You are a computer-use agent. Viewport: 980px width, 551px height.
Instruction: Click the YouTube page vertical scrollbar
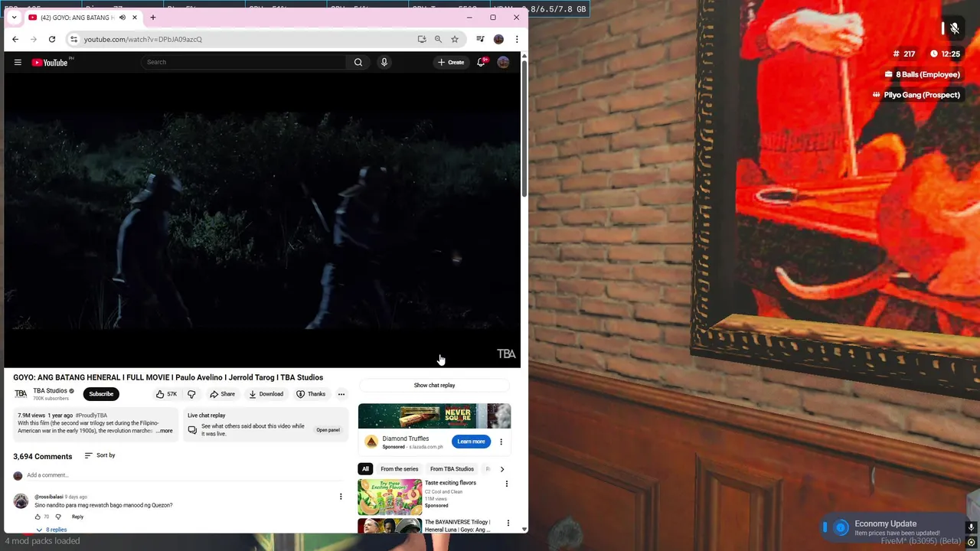pos(524,130)
